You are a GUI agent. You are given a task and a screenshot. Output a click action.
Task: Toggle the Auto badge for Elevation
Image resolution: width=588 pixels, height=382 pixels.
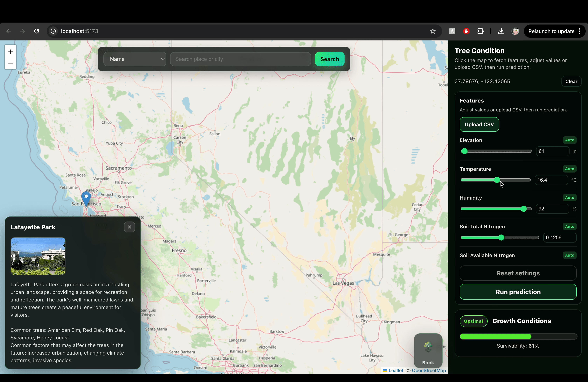[570, 140]
